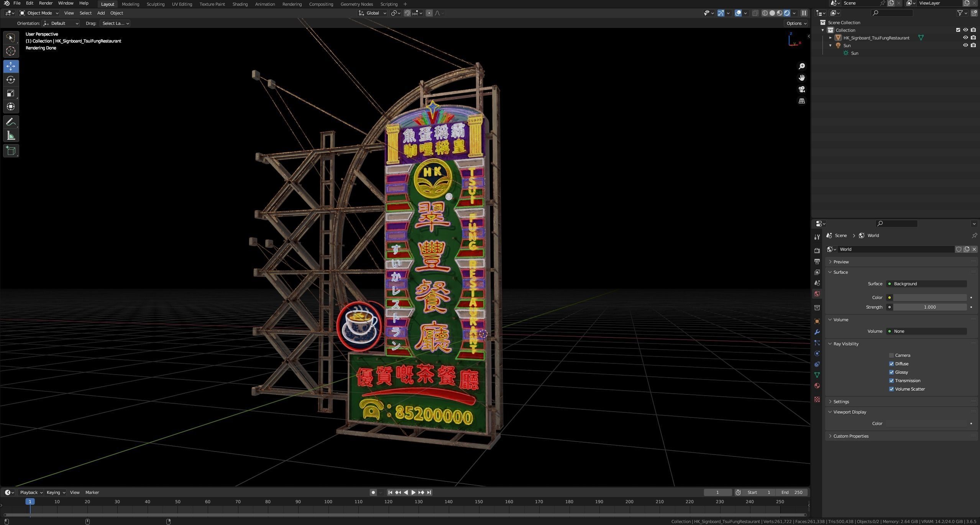The image size is (980, 525).
Task: Open the viewport Options button
Action: click(x=796, y=23)
